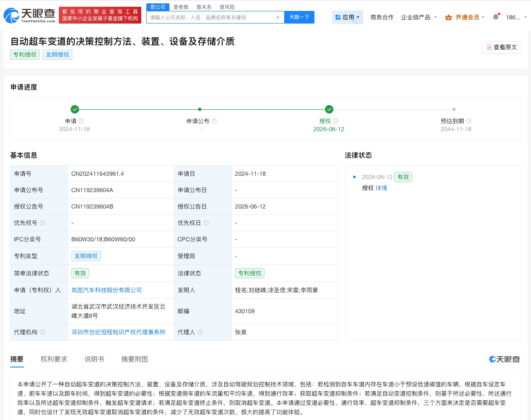Switch to the 摘要 tab

[x=17, y=359]
